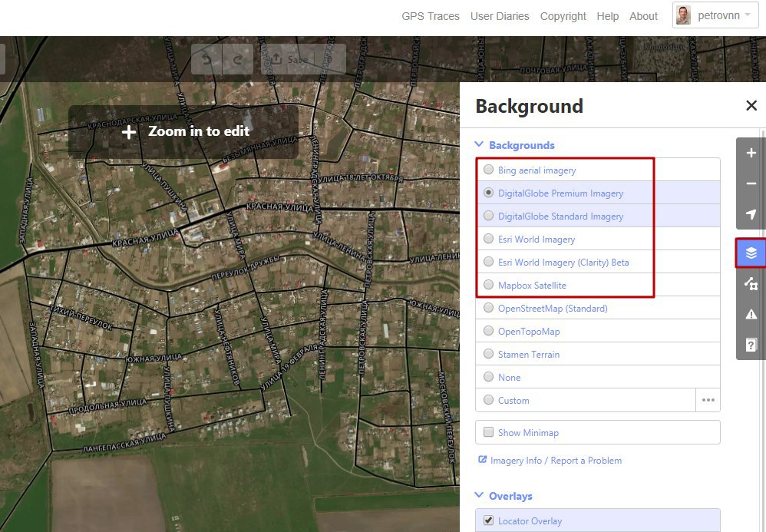
Task: Click the 'Безымянная улица' street label
Action: point(259,150)
